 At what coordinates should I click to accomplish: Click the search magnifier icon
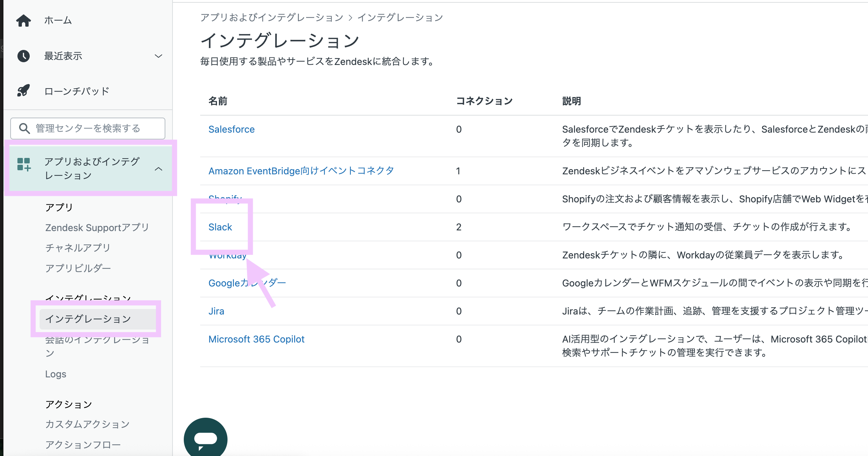[24, 128]
